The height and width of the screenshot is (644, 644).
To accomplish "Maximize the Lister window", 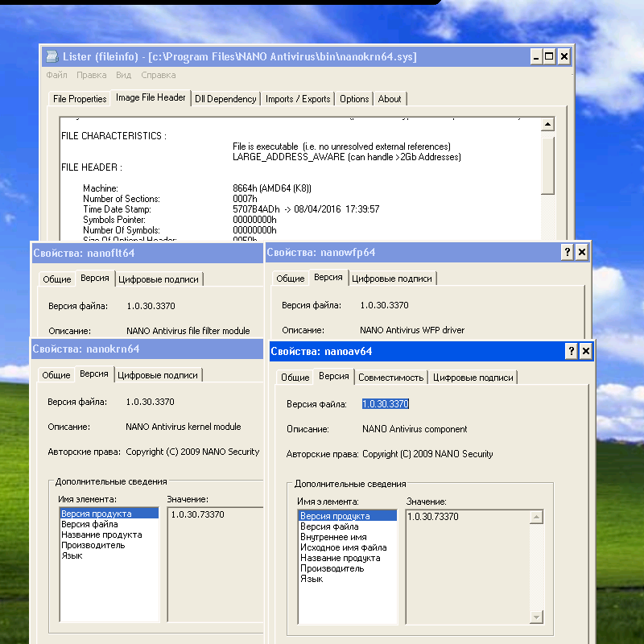I will point(549,56).
